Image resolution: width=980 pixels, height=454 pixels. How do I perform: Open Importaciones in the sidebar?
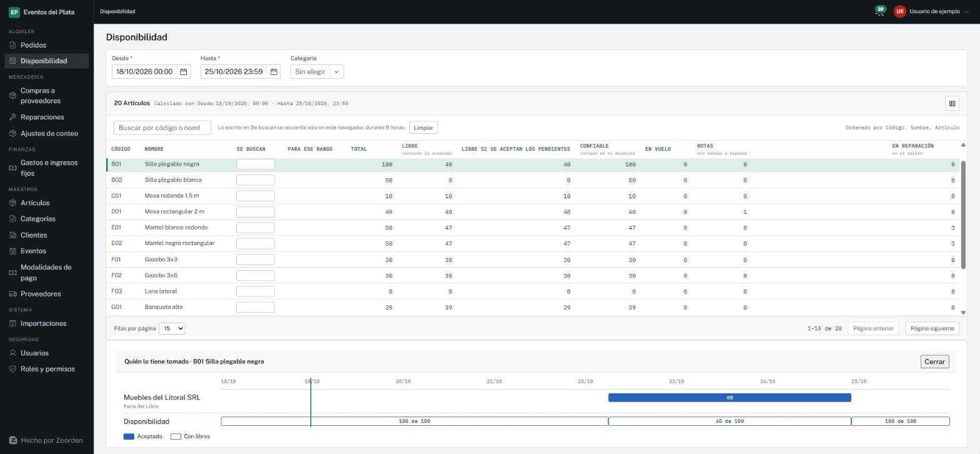pos(46,323)
